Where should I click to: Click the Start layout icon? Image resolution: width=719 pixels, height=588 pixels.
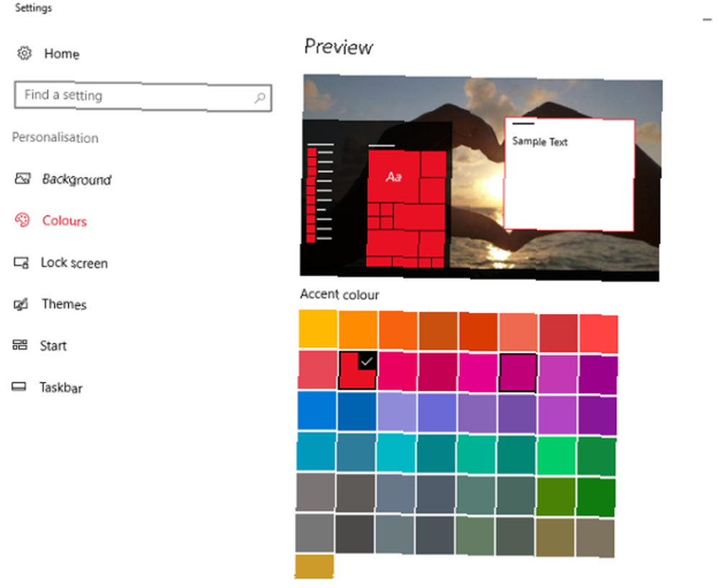coord(19,344)
